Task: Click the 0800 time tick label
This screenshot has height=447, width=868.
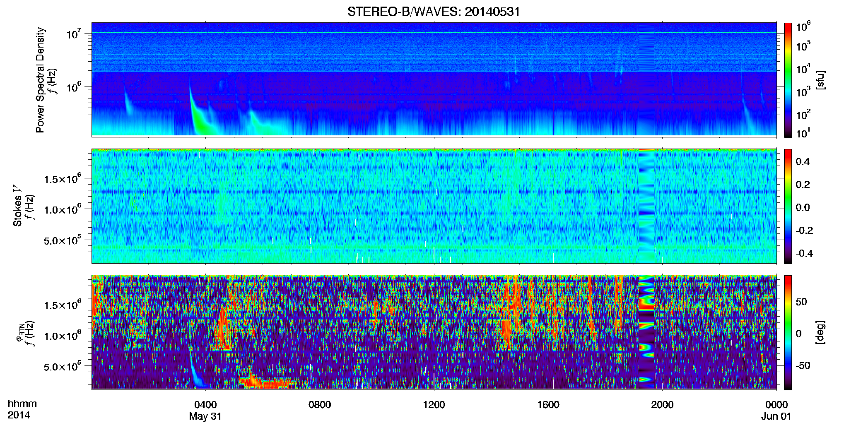Action: click(320, 404)
